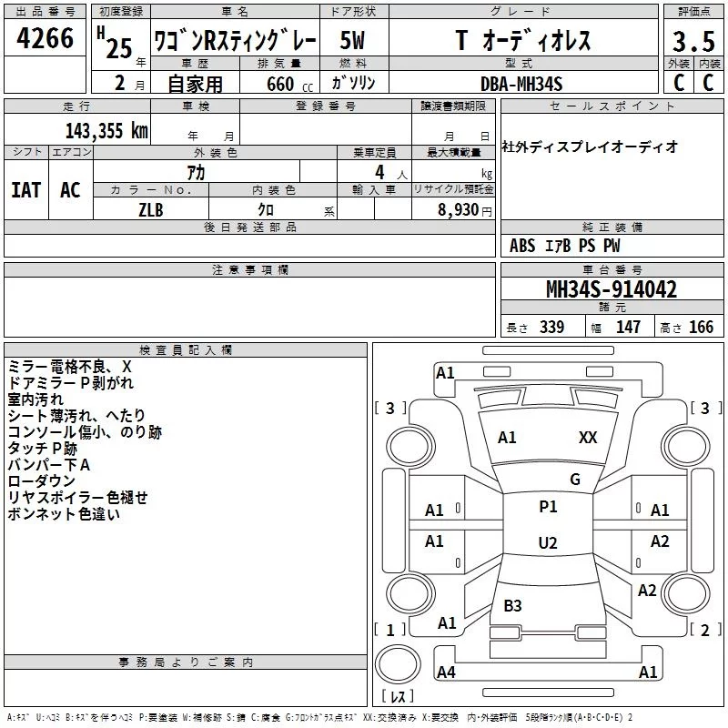Select note ドアミラーP剥がれ
This screenshot has width=728, height=728.
pyautogui.click(x=71, y=383)
